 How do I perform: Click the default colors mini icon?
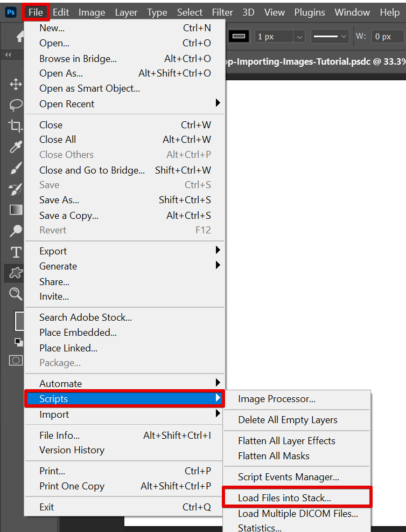click(x=19, y=342)
